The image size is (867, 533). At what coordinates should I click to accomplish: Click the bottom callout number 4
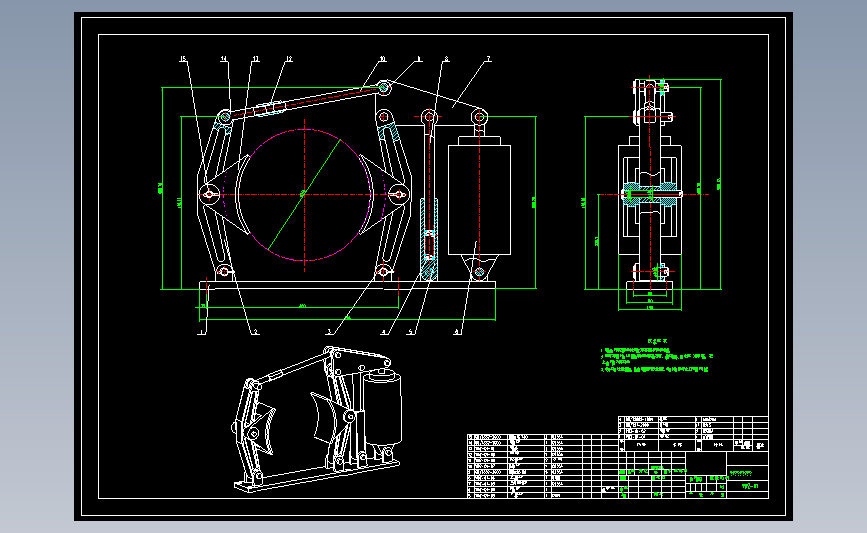coord(384,332)
